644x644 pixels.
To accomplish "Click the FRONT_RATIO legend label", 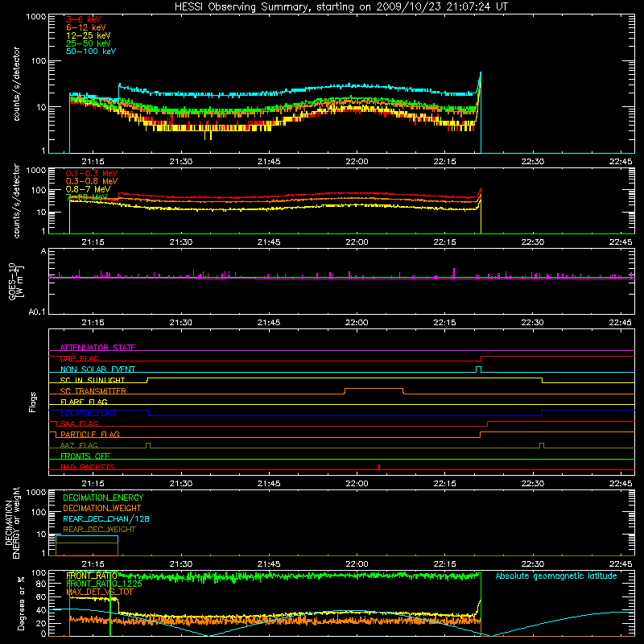I will point(92,576).
